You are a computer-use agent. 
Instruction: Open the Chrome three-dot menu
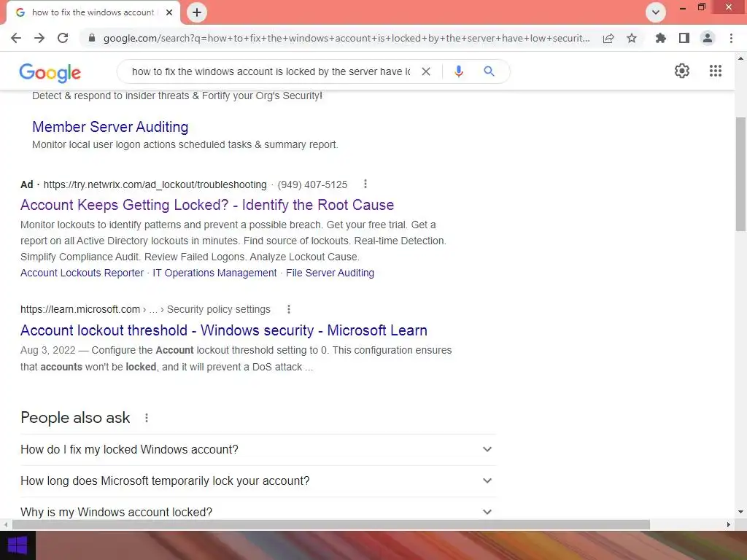tap(731, 38)
